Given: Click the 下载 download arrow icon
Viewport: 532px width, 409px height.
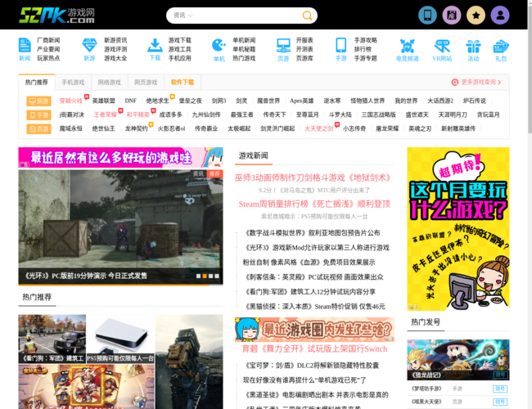Looking at the screenshot, I should tap(155, 45).
